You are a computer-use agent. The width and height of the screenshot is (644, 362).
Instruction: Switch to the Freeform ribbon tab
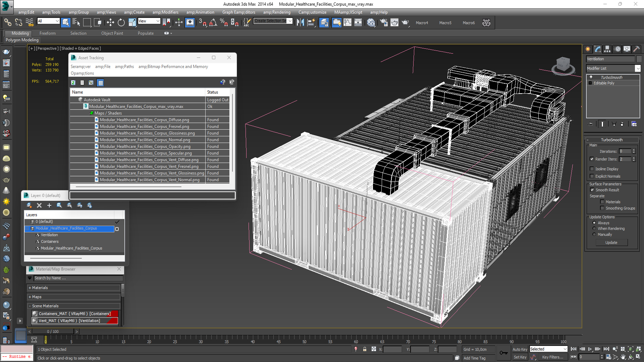coord(48,33)
